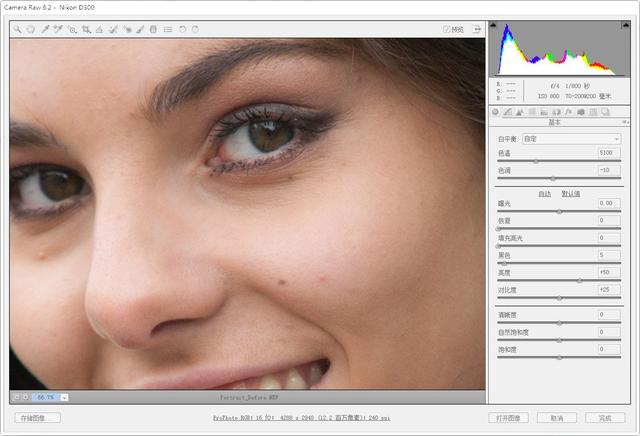640x436 pixels.
Task: Click the 取消 cancel button
Action: (557, 418)
